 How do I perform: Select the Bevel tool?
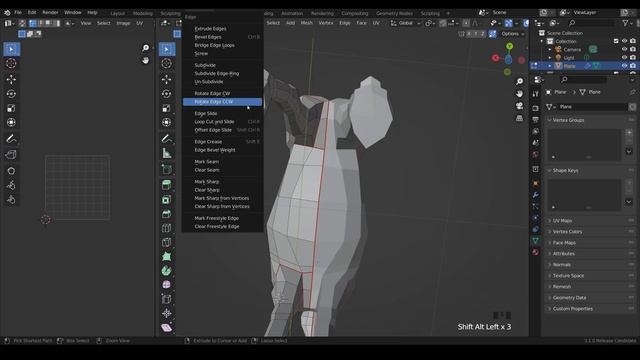click(167, 213)
